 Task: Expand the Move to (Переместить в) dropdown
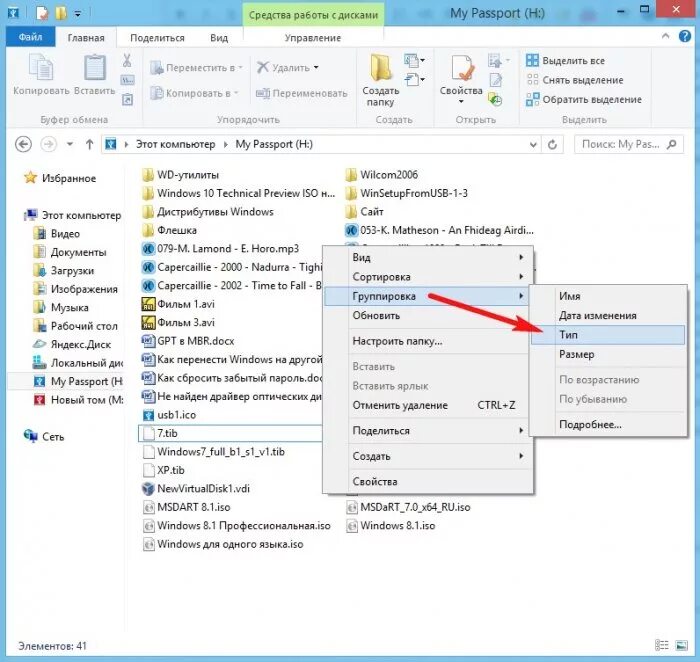241,67
